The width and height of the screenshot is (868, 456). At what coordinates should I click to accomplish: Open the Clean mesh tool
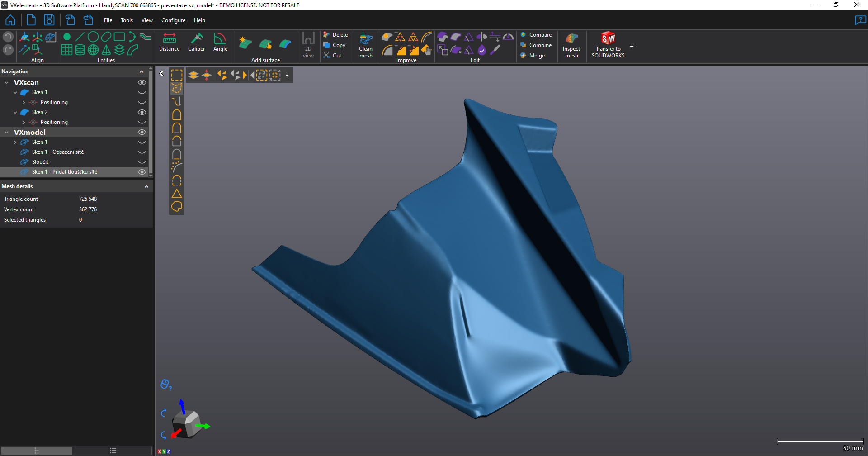tap(366, 45)
